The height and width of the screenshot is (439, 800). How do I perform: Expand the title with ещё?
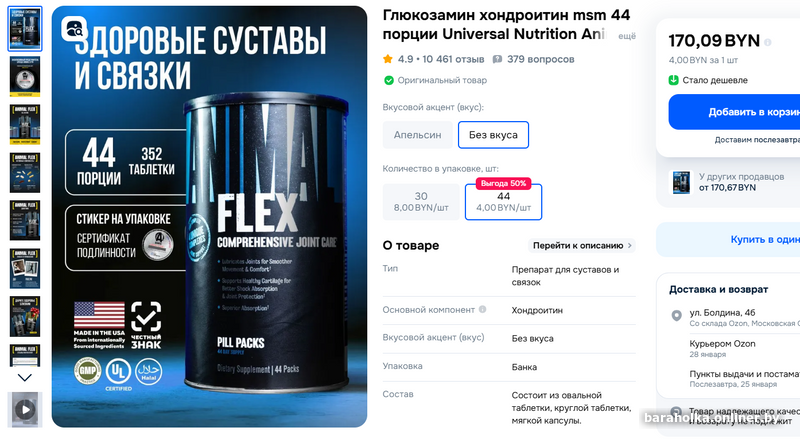[627, 36]
